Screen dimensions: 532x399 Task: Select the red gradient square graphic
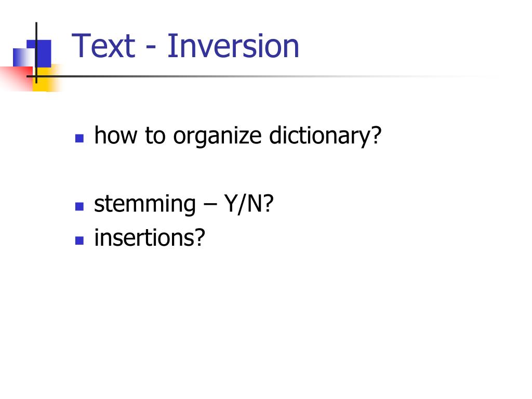[x=16, y=78]
